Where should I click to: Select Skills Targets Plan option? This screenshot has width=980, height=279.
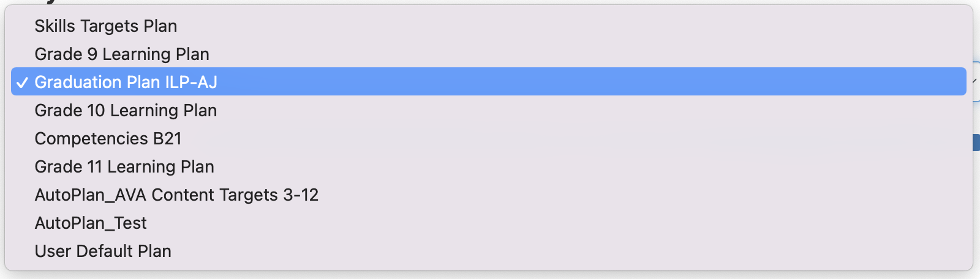tap(106, 26)
